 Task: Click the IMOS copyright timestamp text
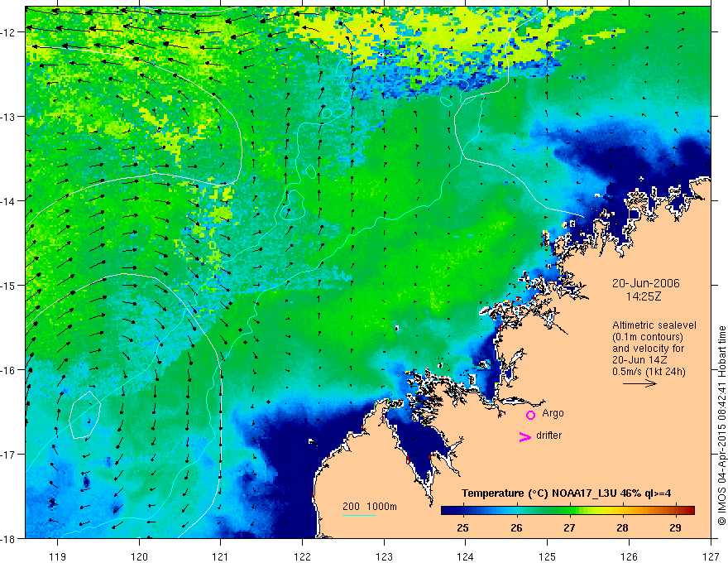721,426
